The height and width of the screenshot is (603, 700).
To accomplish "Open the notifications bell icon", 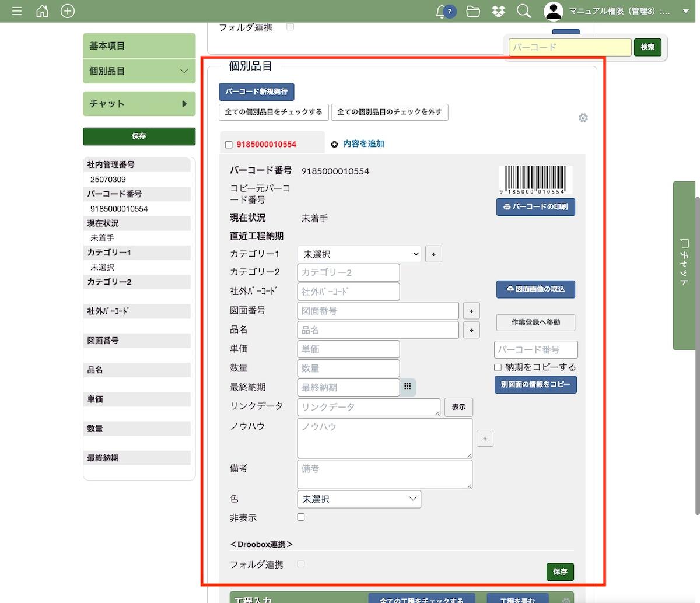I will (442, 12).
